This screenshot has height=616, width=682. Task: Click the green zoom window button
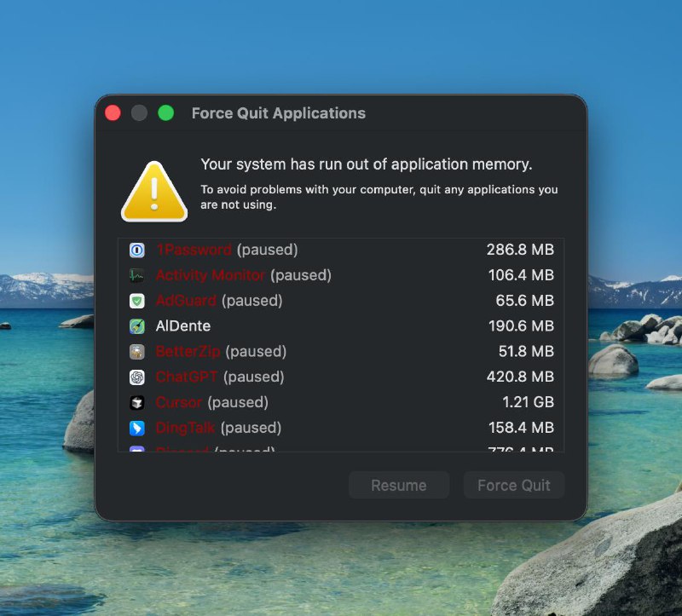(x=166, y=113)
